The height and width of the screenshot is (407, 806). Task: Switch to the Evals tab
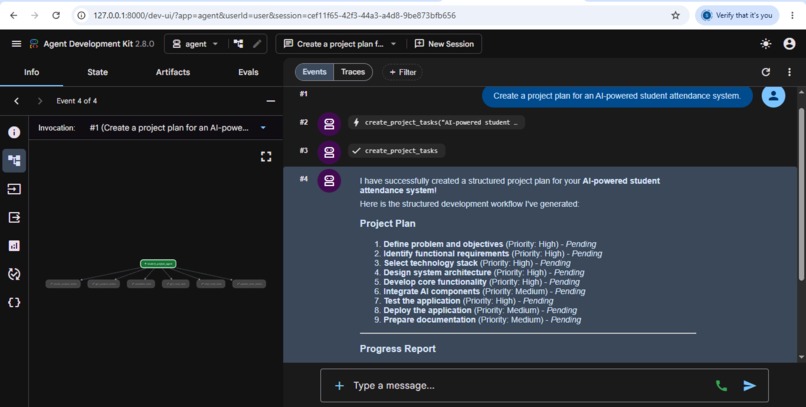tap(248, 72)
